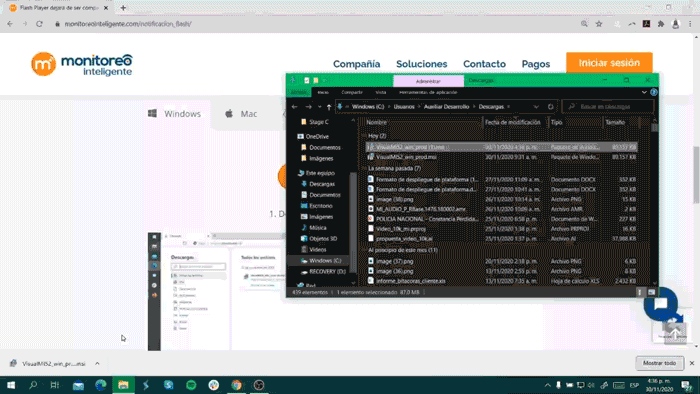Open Contacto navigation link

484,64
